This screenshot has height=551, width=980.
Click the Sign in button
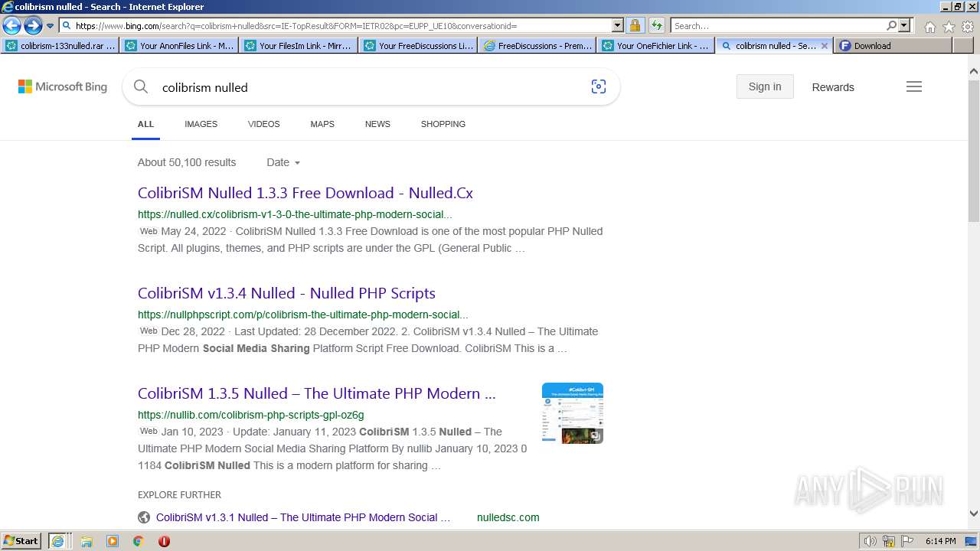tap(765, 86)
